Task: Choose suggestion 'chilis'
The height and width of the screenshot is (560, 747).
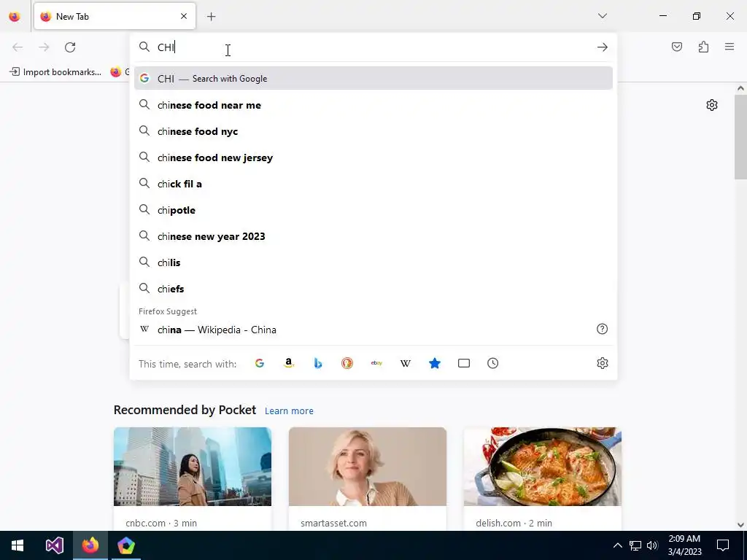Action: click(x=373, y=262)
